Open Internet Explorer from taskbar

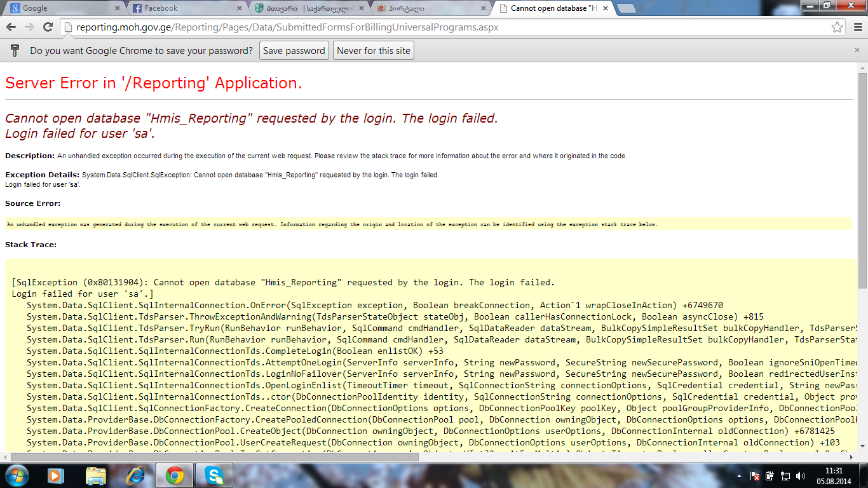[135, 475]
